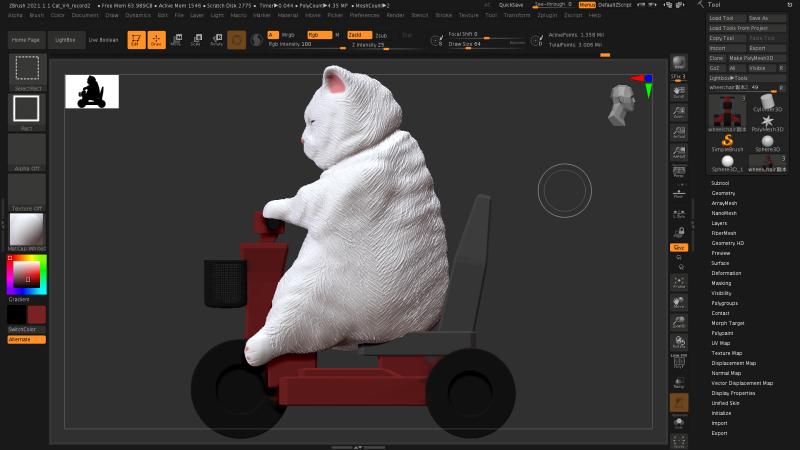Open the Preferences menu

pyautogui.click(x=364, y=16)
